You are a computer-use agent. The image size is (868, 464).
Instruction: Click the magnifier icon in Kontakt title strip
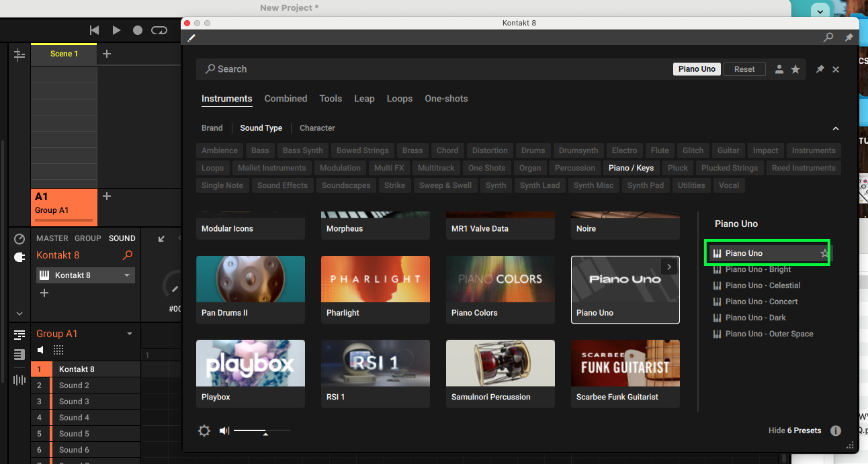(828, 38)
